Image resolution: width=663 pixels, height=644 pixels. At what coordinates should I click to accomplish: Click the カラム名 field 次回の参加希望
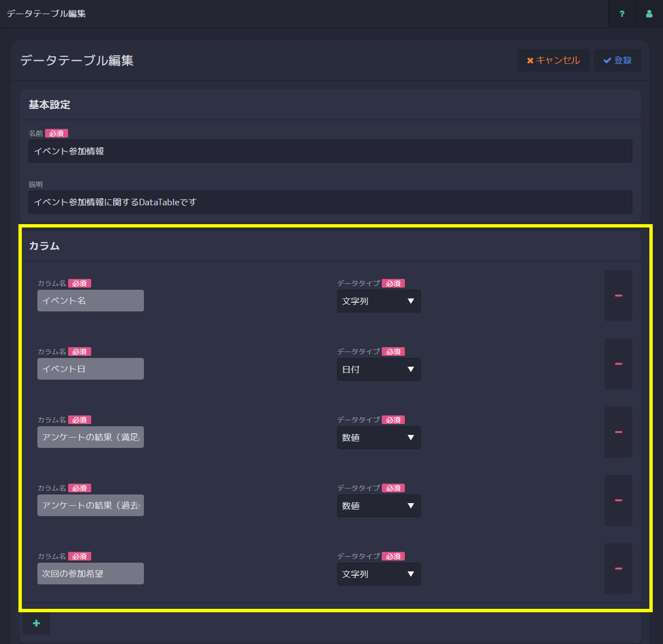point(91,574)
